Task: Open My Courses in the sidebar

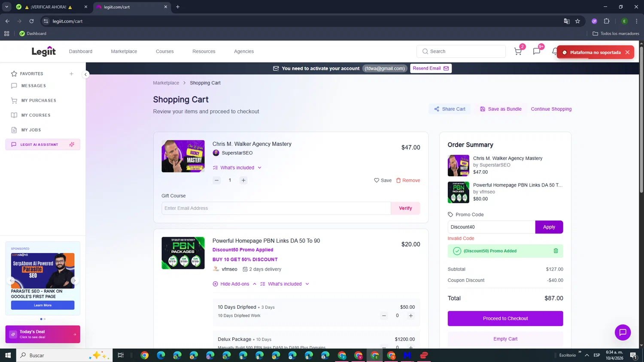Action: 36,115
